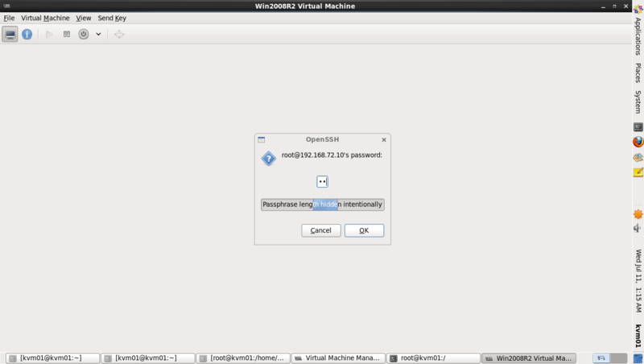Pause the virtual machine
The image size is (644, 364).
(x=67, y=34)
